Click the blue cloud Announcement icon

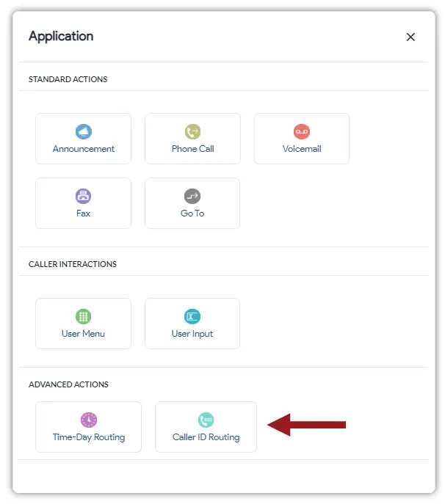click(x=84, y=132)
